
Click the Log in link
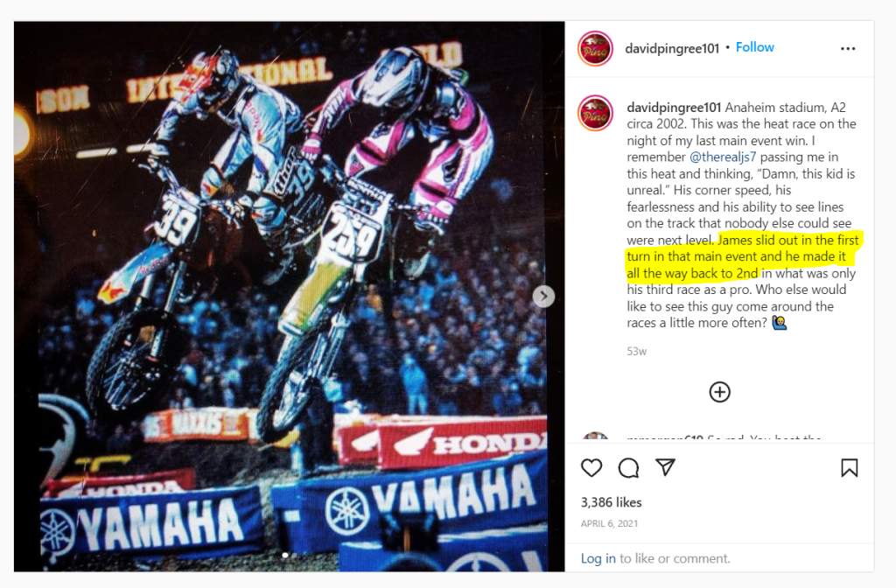pyautogui.click(x=598, y=558)
